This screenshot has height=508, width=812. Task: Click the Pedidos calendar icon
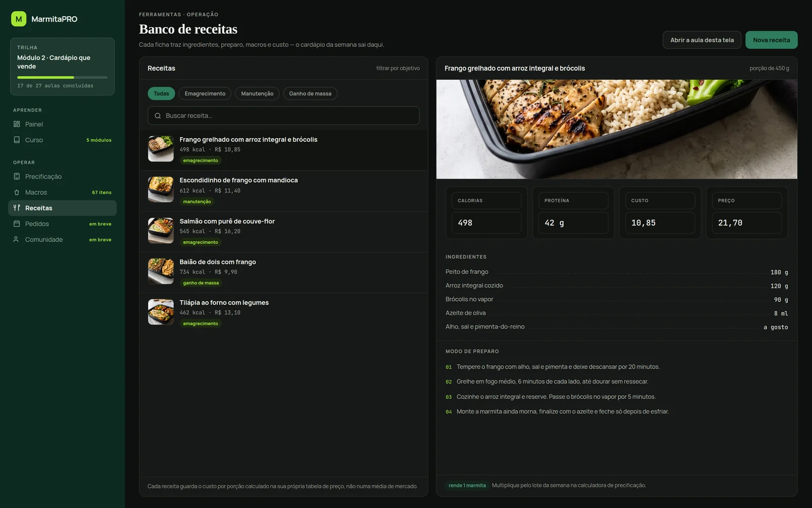(x=17, y=224)
